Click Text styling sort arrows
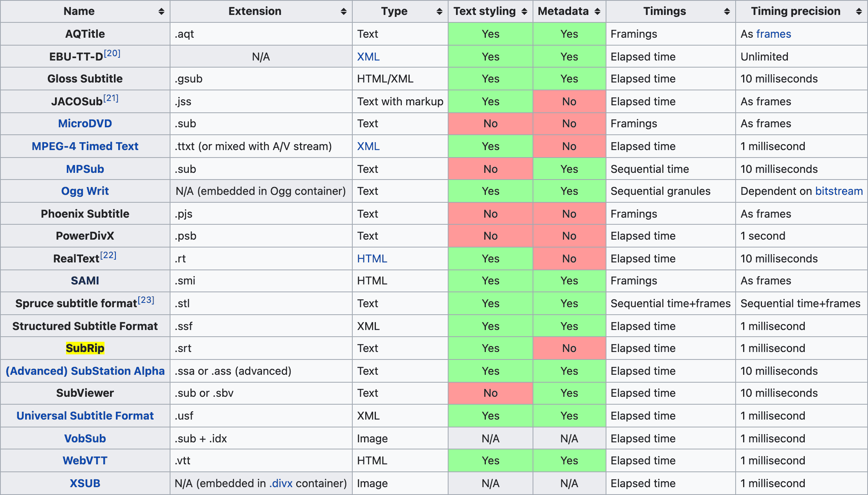 524,11
